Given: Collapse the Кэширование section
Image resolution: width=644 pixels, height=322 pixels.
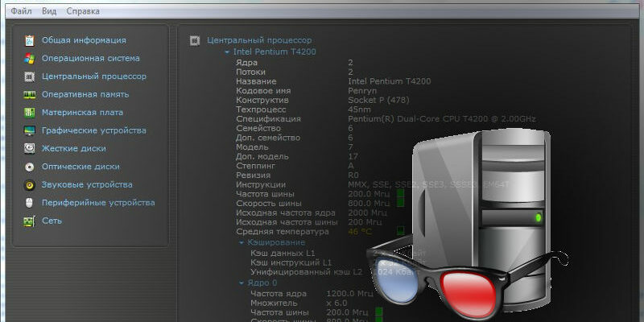Looking at the screenshot, I should [x=242, y=243].
